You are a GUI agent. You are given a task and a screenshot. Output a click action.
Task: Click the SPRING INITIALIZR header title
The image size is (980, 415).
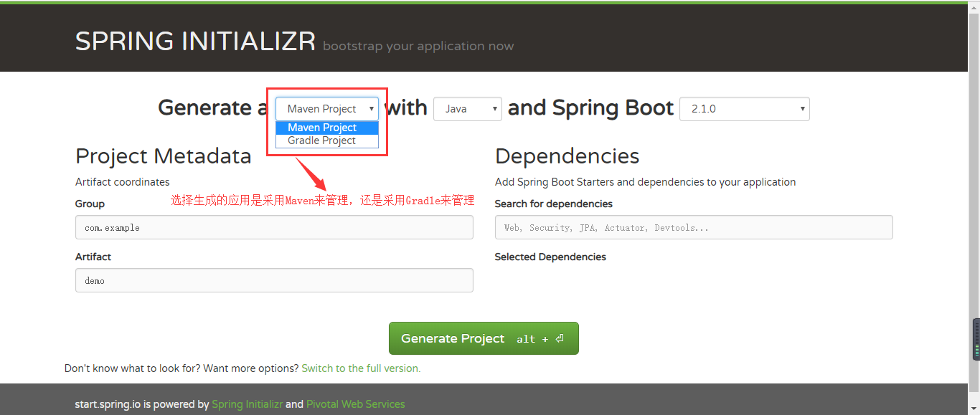195,42
